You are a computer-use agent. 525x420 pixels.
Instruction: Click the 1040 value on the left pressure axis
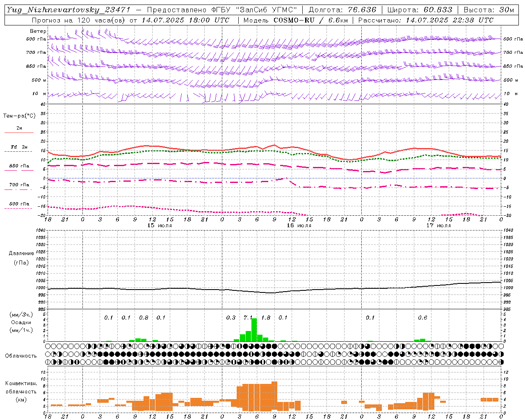40,231
